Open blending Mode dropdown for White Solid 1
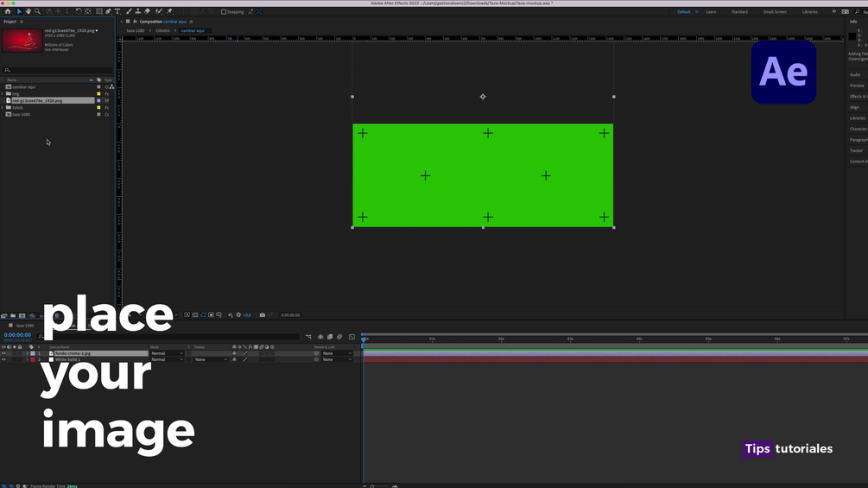This screenshot has height=488, width=868. coord(167,359)
